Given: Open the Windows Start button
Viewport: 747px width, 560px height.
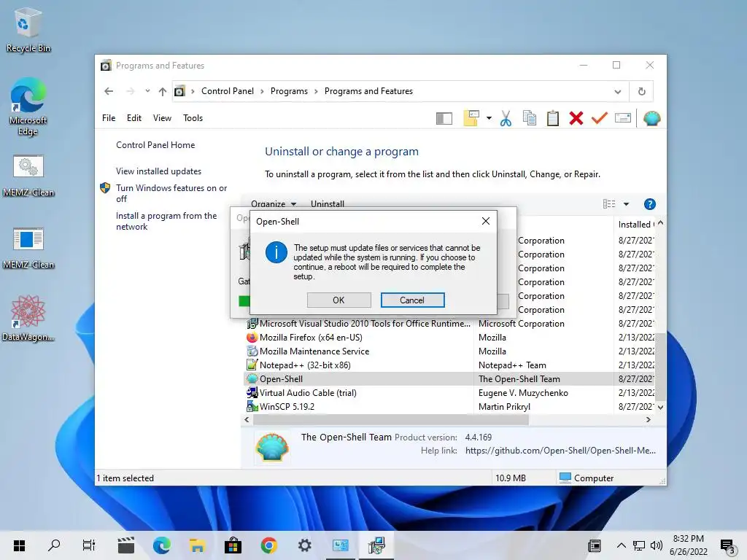Looking at the screenshot, I should pyautogui.click(x=19, y=545).
